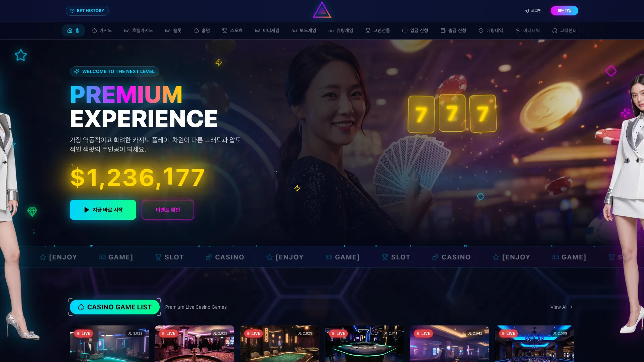This screenshot has height=362, width=644.
Task: Click the trophy icon beside 스포츠
Action: (x=225, y=31)
